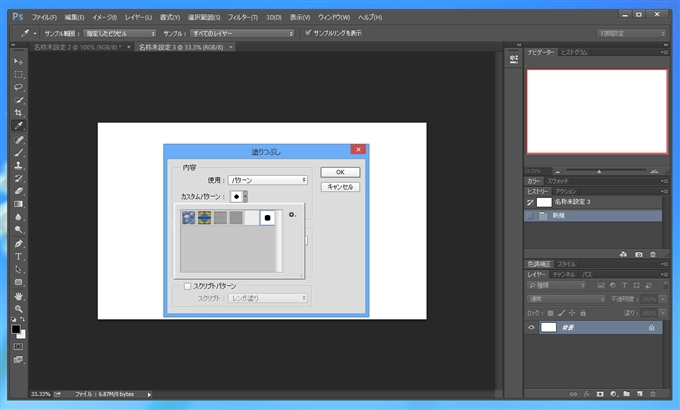Select the Pen tool
The height and width of the screenshot is (410, 680).
pos(18,243)
